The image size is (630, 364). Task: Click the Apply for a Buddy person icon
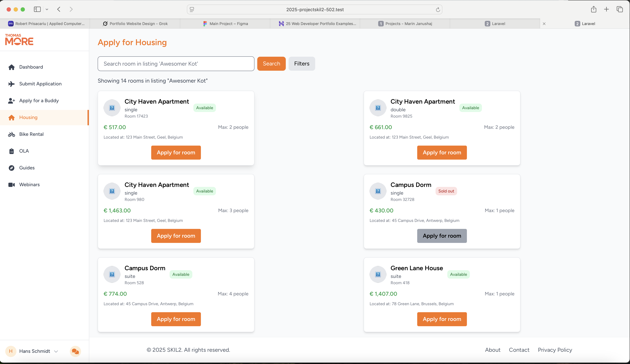pyautogui.click(x=12, y=100)
